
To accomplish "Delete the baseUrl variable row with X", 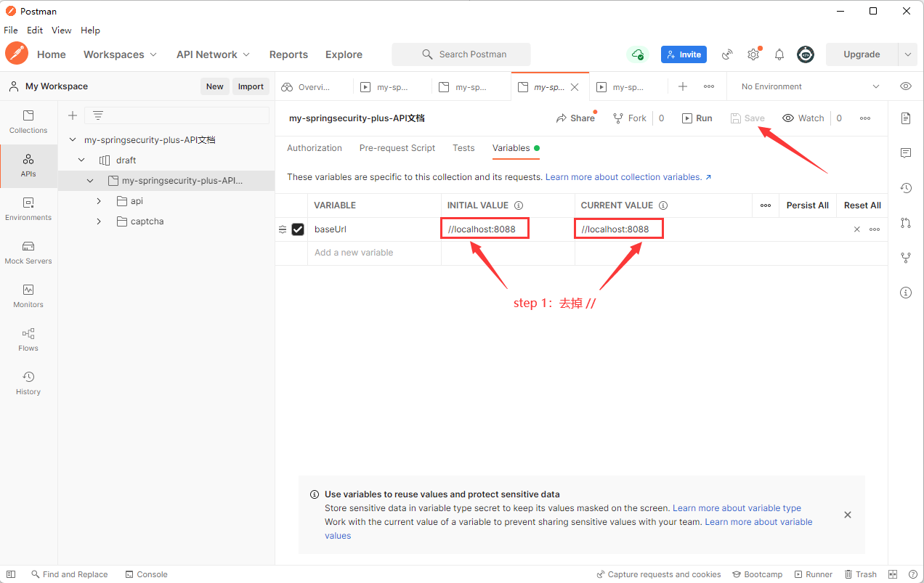I will [857, 229].
